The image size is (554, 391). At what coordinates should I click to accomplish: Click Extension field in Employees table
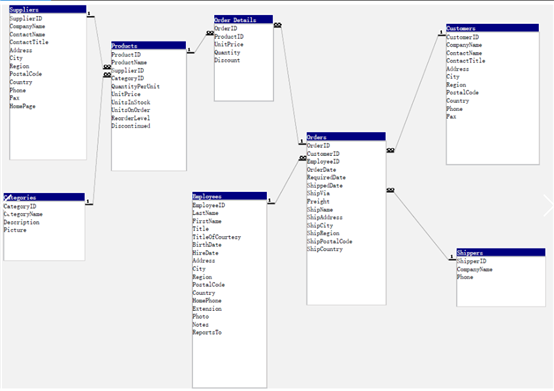click(207, 309)
